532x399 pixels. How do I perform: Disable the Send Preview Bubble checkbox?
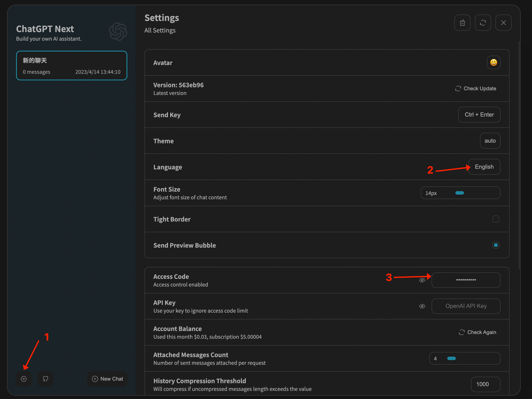(x=496, y=245)
